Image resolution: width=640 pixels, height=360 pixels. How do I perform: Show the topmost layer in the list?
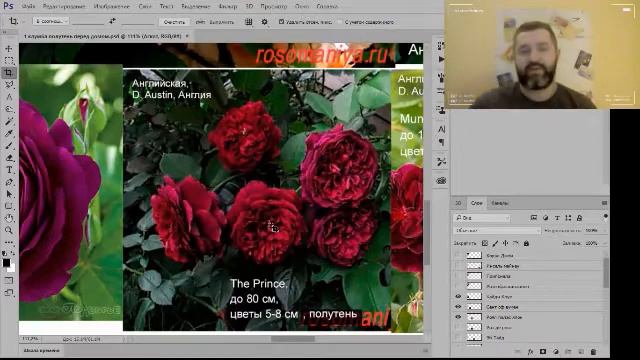click(x=458, y=256)
